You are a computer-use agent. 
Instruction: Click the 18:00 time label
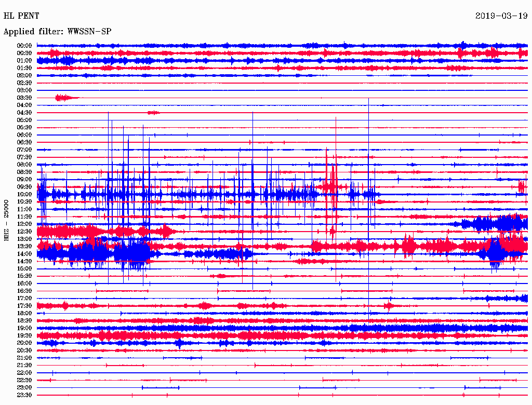coord(24,314)
